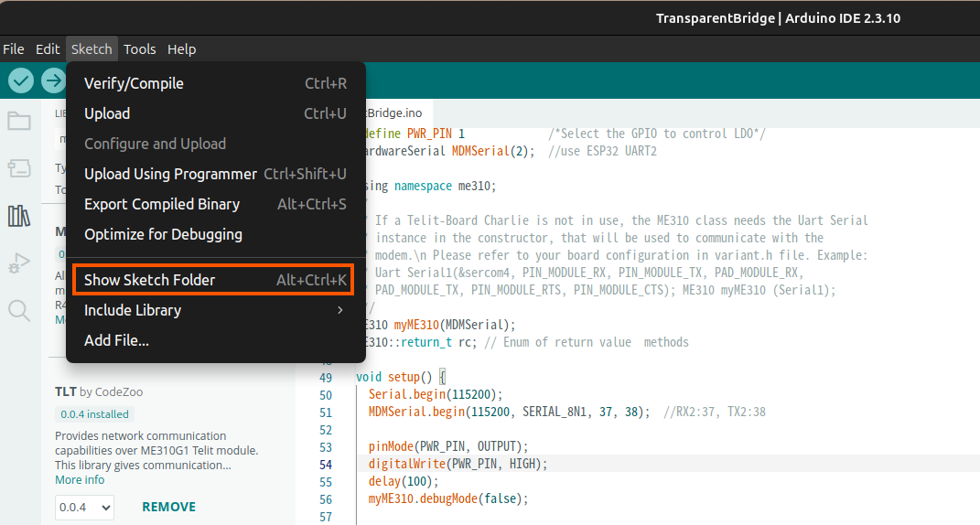Viewport: 980px width, 525px height.
Task: Place cursor on myME310.debugMode(false) line
Action: (x=448, y=498)
